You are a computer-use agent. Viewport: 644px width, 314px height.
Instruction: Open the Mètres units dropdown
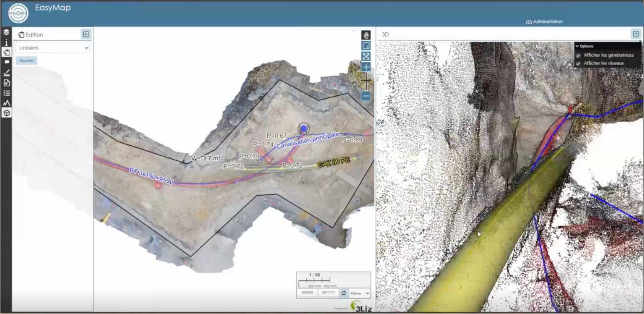360,293
